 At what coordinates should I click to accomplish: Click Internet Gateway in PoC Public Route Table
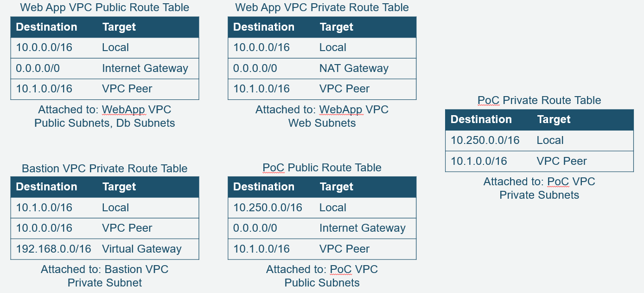363,228
